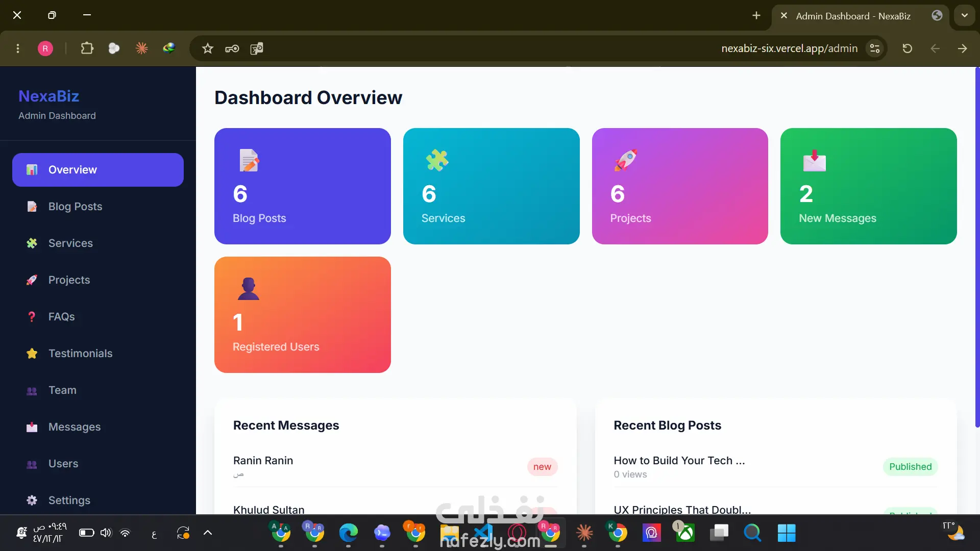Open the tab search dropdown arrow
Viewport: 980px width, 551px height.
click(964, 15)
